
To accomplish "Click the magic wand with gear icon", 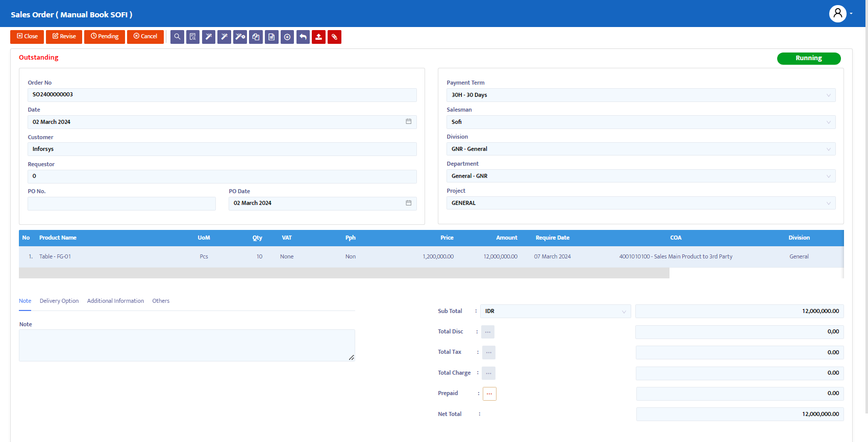I will 240,37.
